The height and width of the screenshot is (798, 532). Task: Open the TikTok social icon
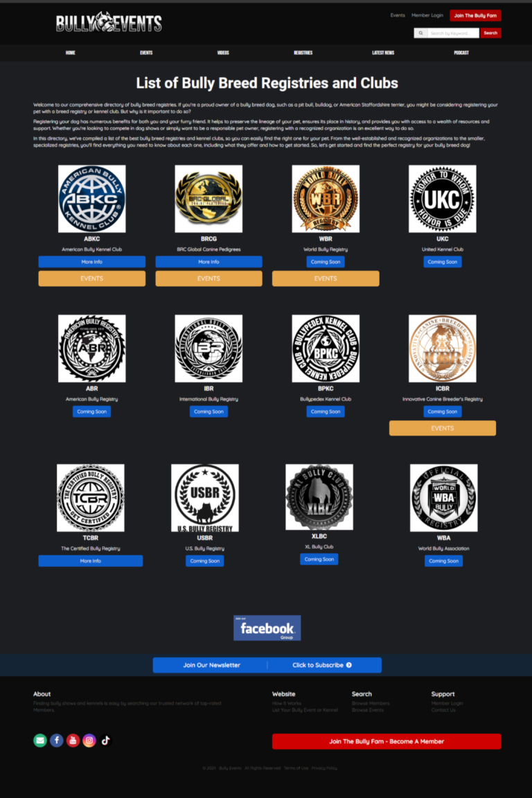105,741
